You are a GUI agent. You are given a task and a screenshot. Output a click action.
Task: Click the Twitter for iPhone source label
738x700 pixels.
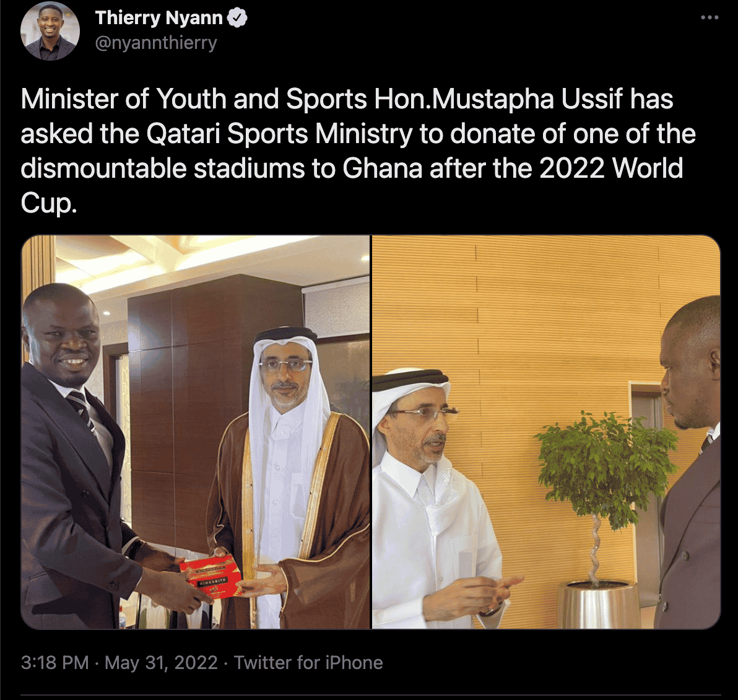click(x=308, y=662)
